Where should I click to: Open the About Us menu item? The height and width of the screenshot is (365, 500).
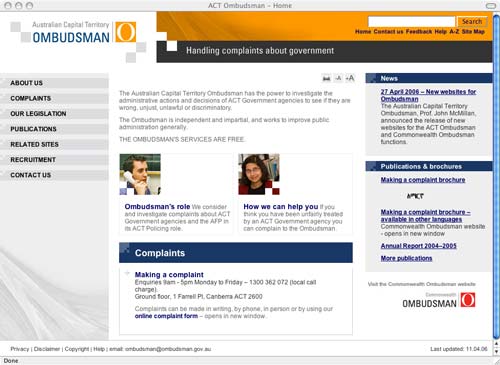(x=54, y=83)
